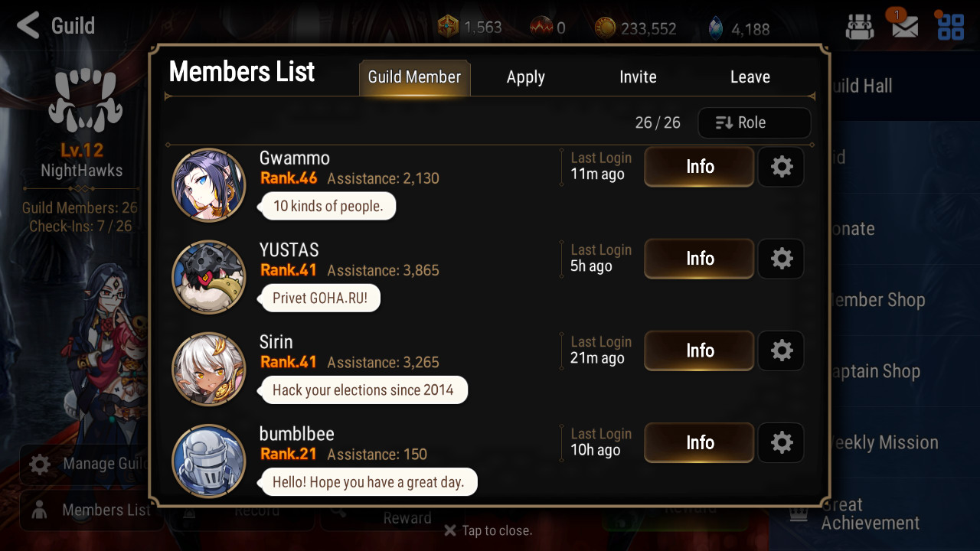Tap YUSTAS's avatar portrait

click(209, 277)
